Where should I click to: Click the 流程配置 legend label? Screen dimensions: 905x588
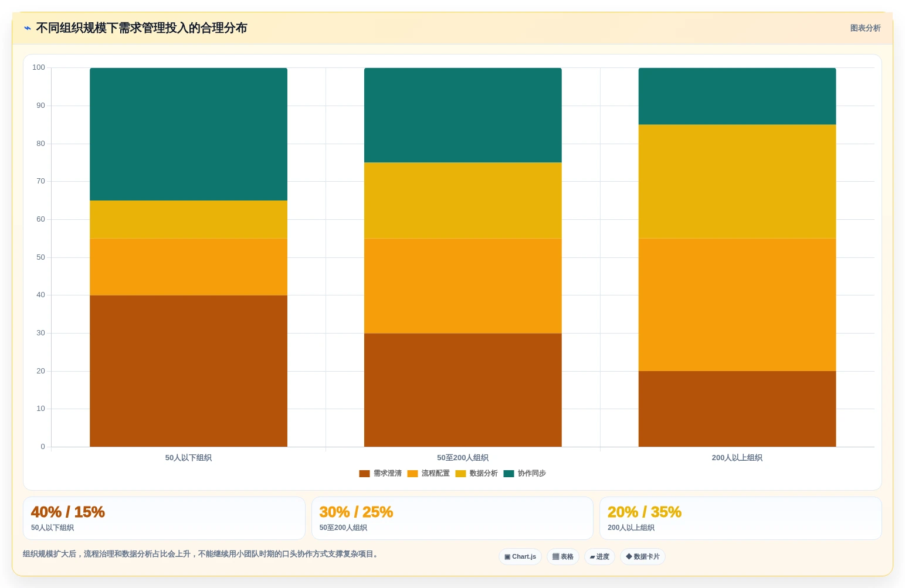click(x=436, y=474)
